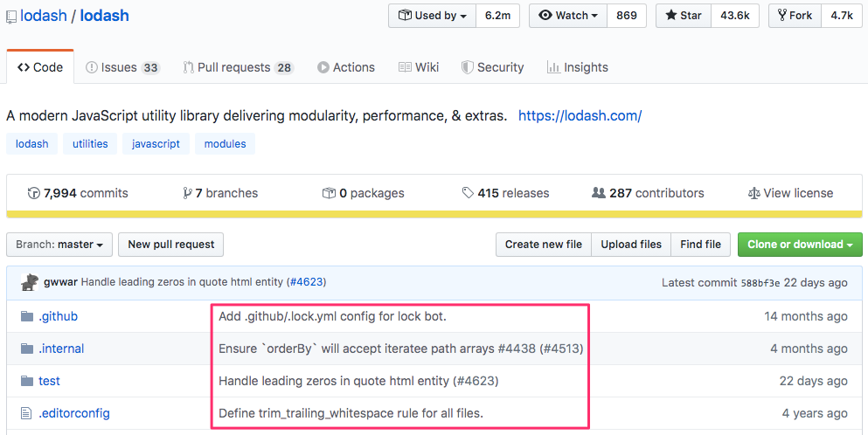Viewport: 868px width, 435px height.
Task: Click '4 years ago' timestamp
Action: [815, 413]
